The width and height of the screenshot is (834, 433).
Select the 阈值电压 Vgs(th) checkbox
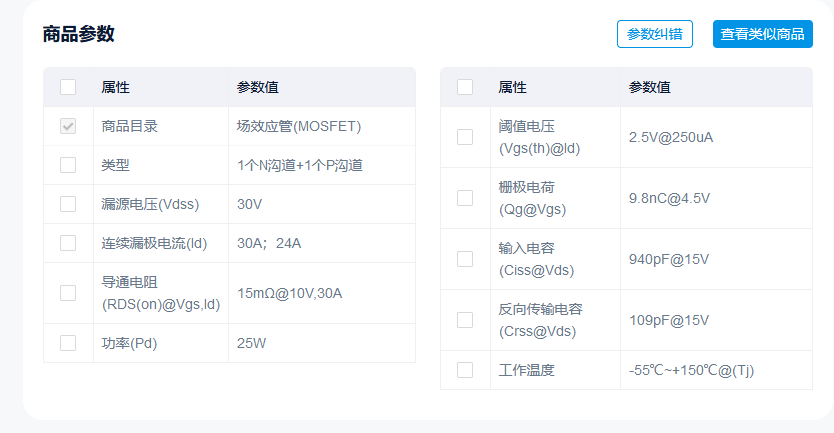[465, 137]
